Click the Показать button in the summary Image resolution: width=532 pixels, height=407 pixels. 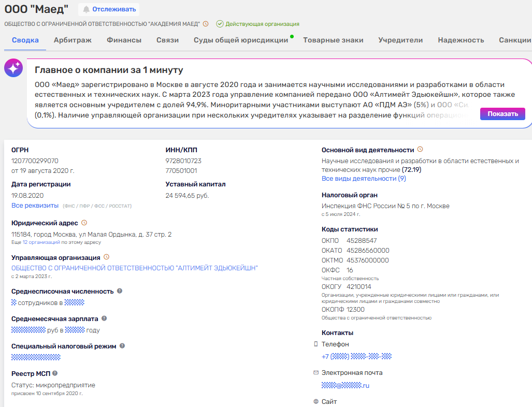502,114
